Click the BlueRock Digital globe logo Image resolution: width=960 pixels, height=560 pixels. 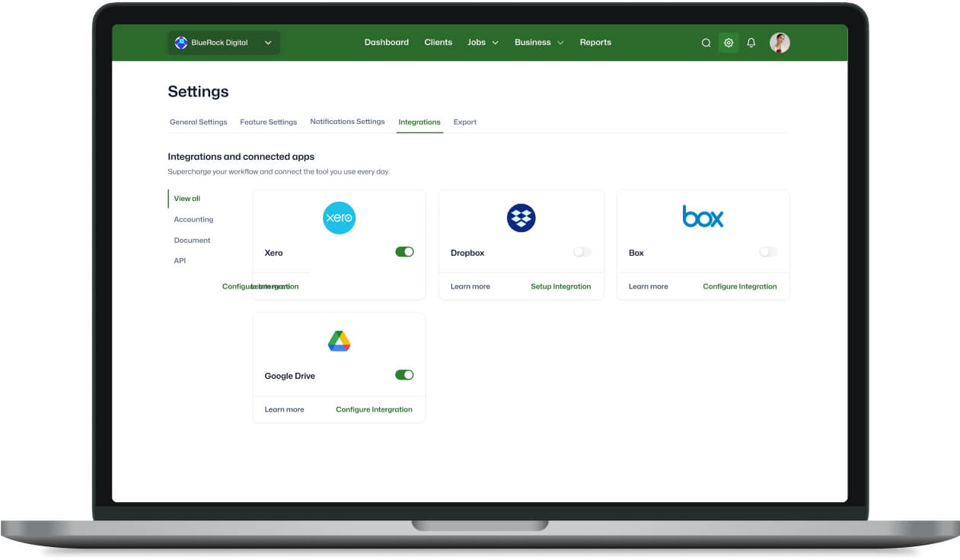click(181, 43)
